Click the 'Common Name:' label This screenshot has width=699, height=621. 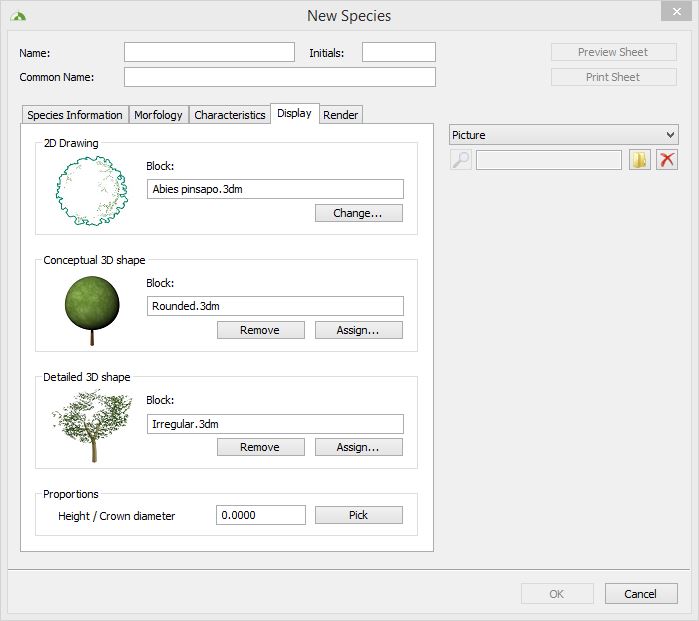click(57, 77)
